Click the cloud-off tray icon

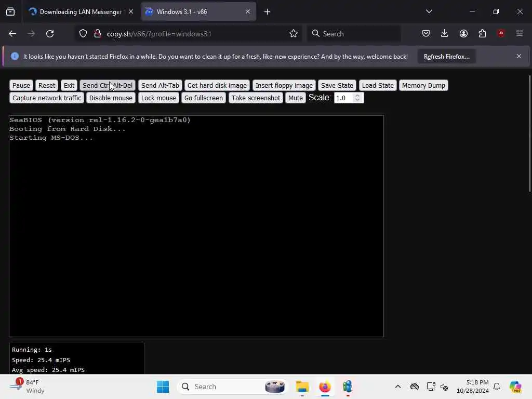pos(414,387)
